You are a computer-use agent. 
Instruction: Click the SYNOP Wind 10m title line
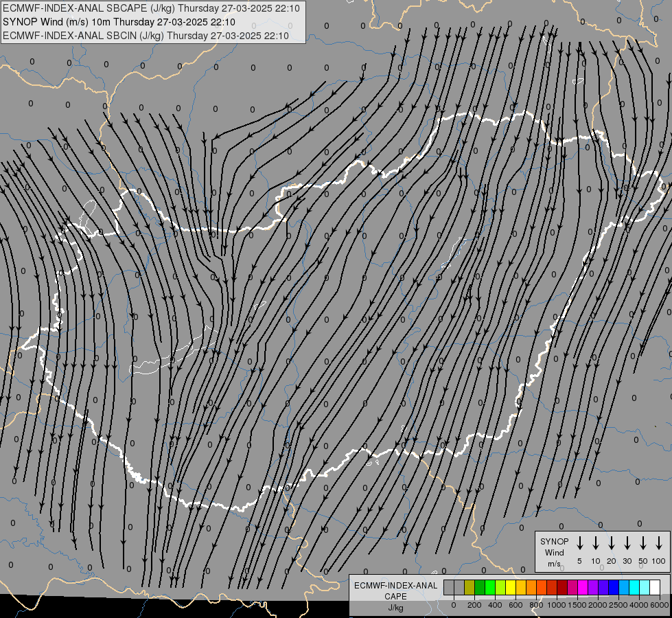pyautogui.click(x=119, y=22)
